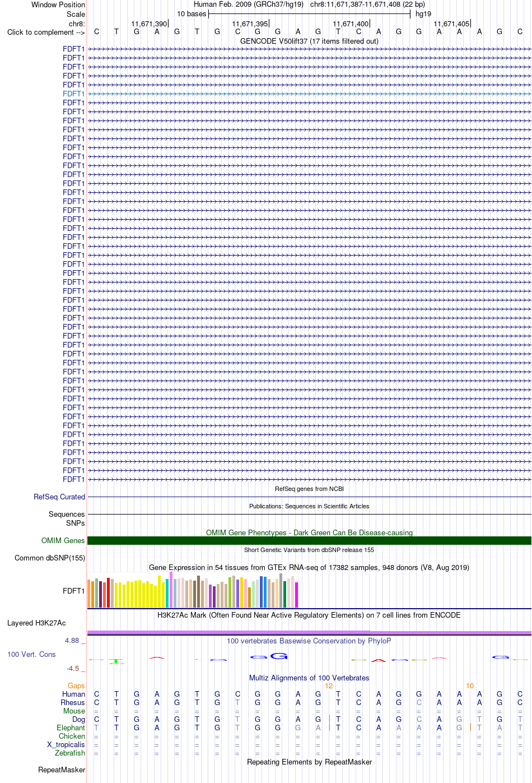Click the 'RefSeq genes from NCBI' title
Viewport: 532px width, 783px height.
(309, 489)
